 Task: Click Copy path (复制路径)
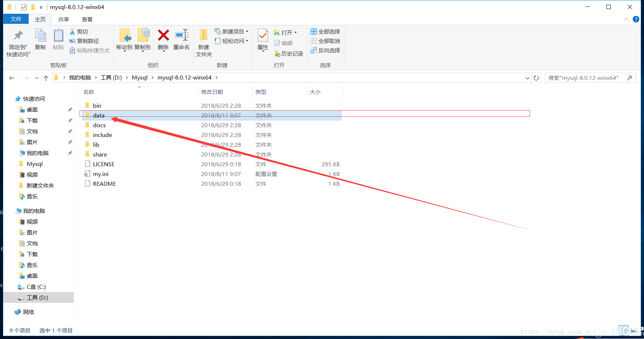tap(84, 41)
